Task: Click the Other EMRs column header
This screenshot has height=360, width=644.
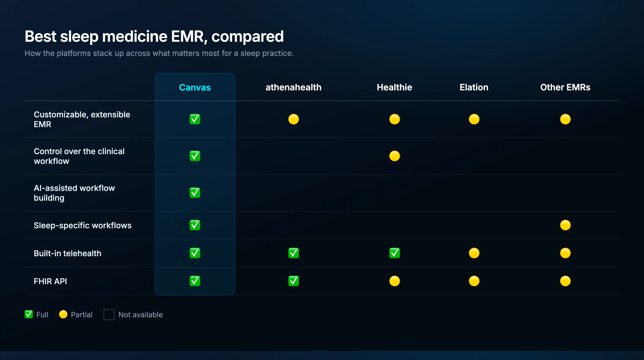Action: pos(565,88)
